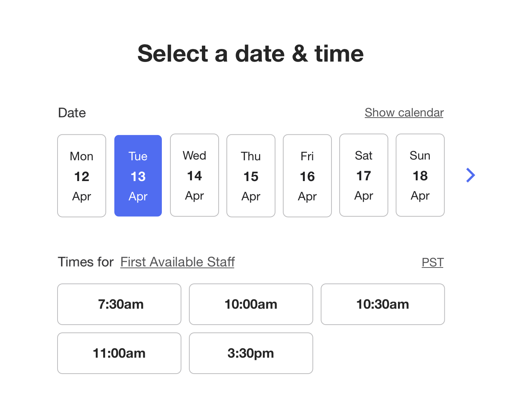Show the next week of dates
The width and height of the screenshot is (513, 420).
(x=470, y=175)
